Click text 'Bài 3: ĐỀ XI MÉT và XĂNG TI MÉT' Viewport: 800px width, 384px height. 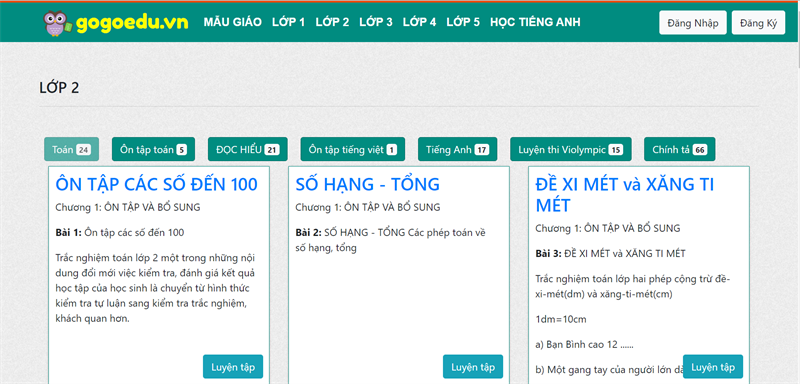click(610, 253)
